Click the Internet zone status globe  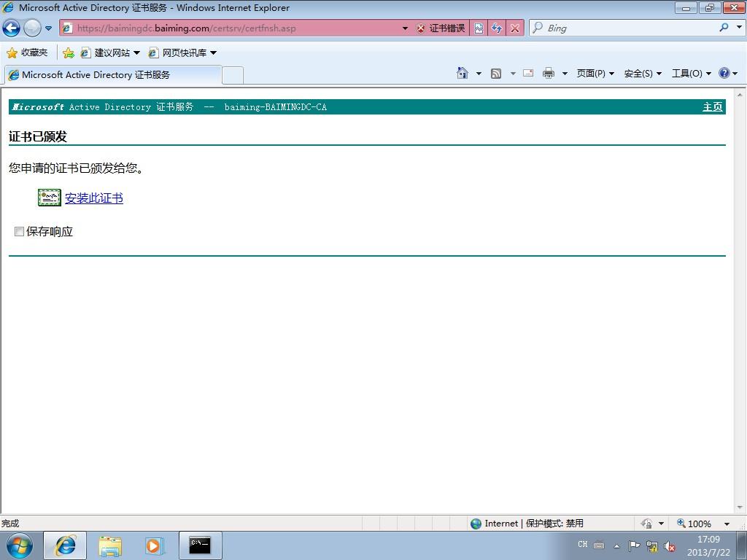point(476,524)
